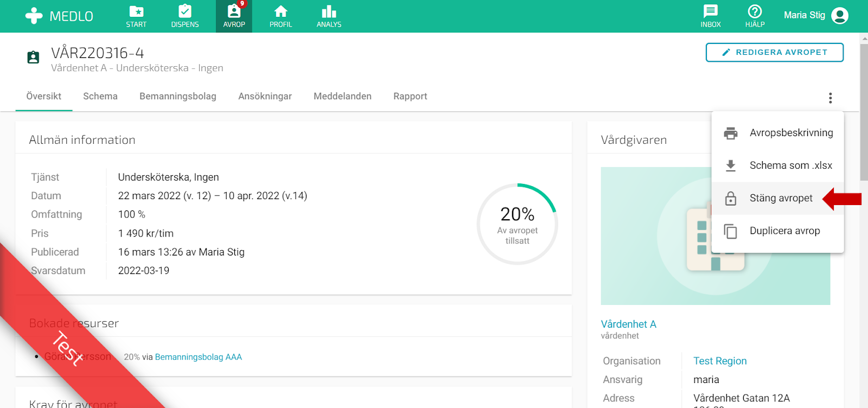
Task: Click the printer icon for Avropsbeskrivning
Action: [731, 133]
